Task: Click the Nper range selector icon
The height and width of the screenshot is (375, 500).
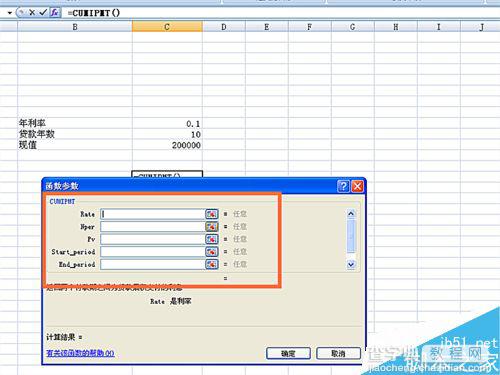Action: click(212, 227)
